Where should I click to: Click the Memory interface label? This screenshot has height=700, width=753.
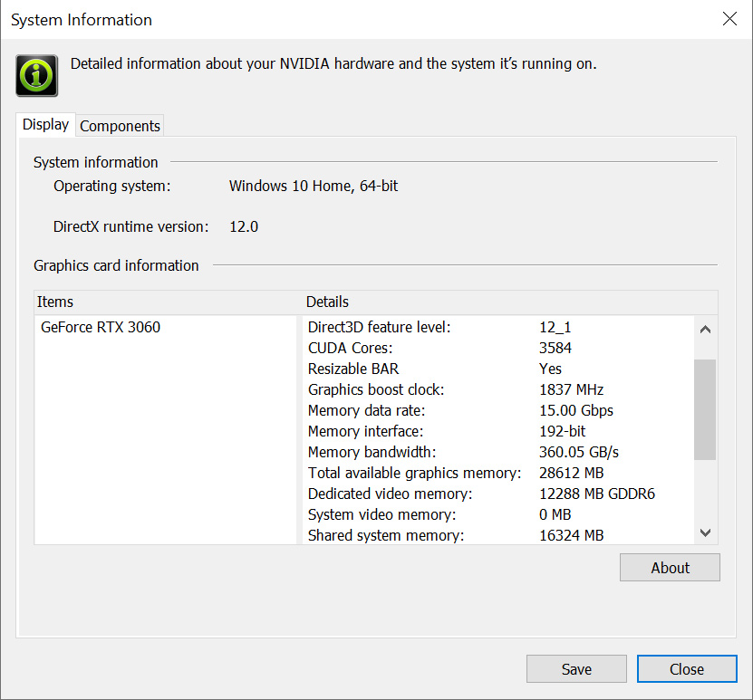tap(365, 431)
